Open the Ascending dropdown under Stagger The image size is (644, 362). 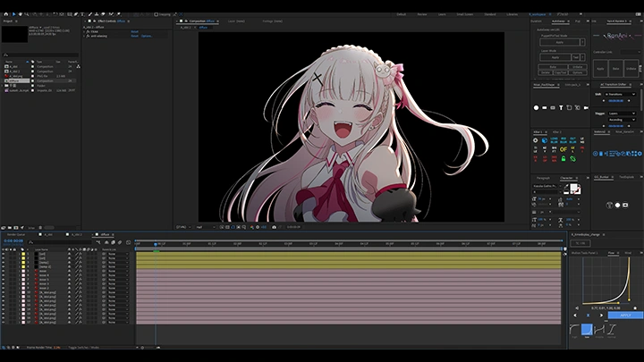(622, 120)
